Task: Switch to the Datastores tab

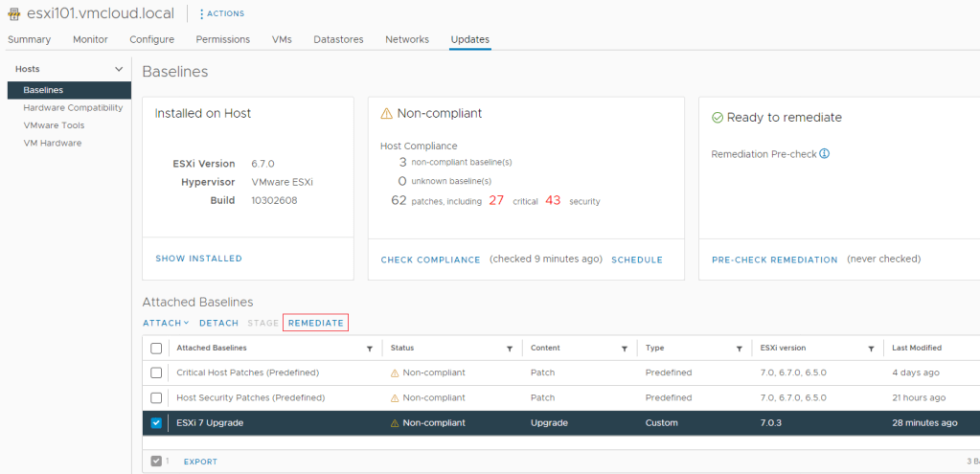Action: 338,39
